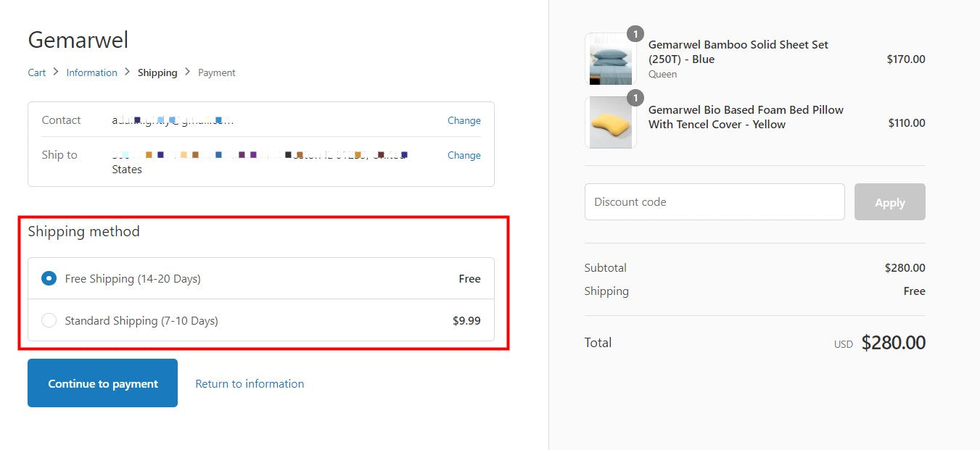The image size is (980, 450).
Task: Focus the Discount code field
Action: (715, 202)
